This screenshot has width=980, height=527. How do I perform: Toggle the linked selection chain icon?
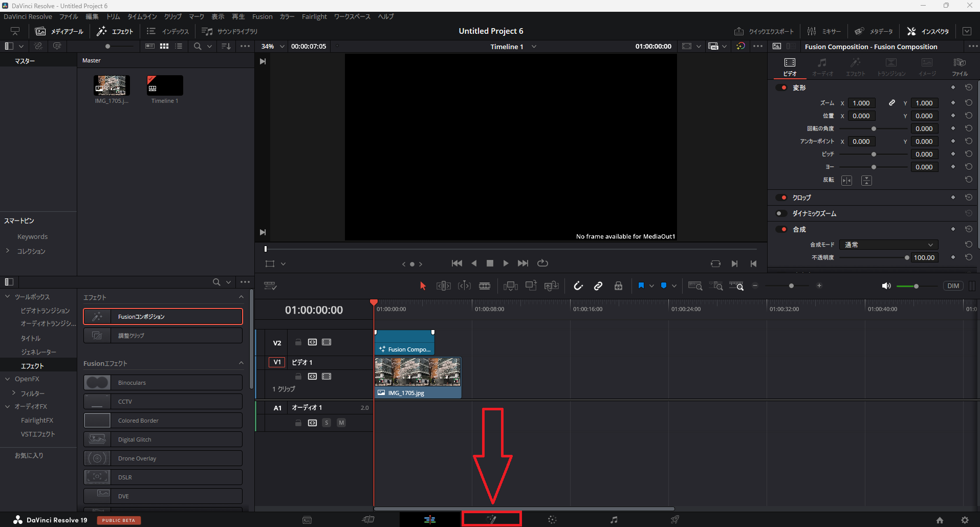[598, 286]
